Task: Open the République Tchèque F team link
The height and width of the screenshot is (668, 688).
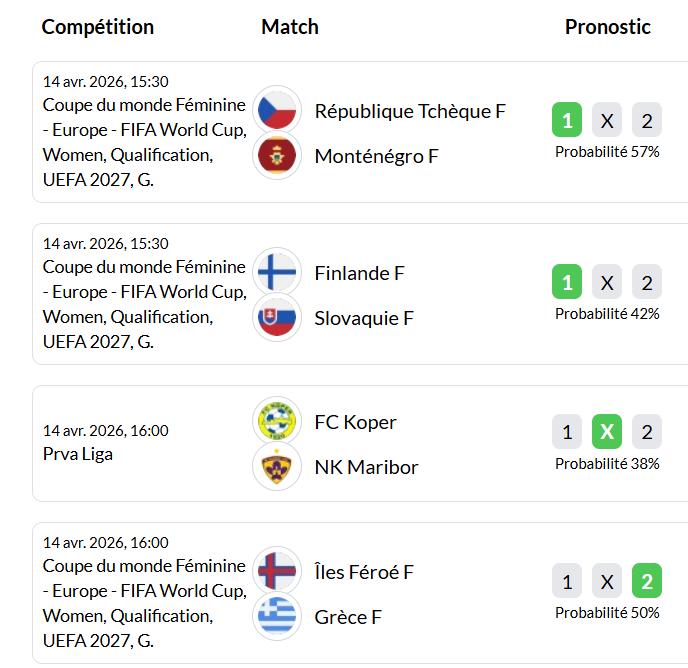Action: [410, 111]
